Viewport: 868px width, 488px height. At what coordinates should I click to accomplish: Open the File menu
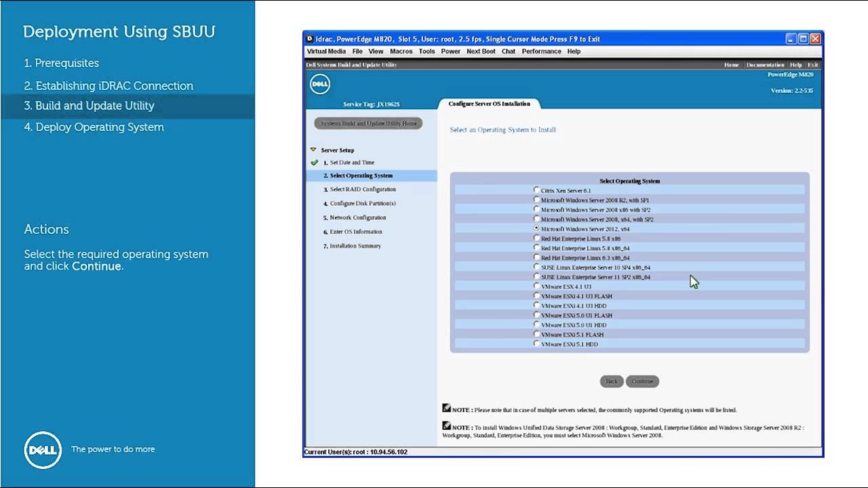tap(357, 52)
